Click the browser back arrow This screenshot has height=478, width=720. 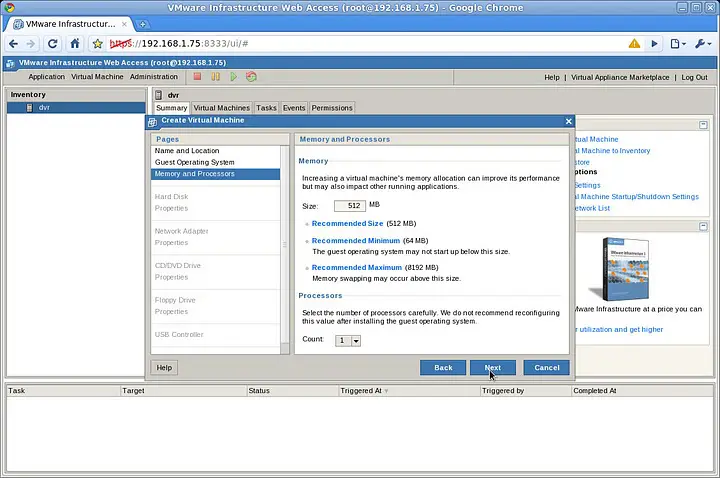pyautogui.click(x=13, y=44)
